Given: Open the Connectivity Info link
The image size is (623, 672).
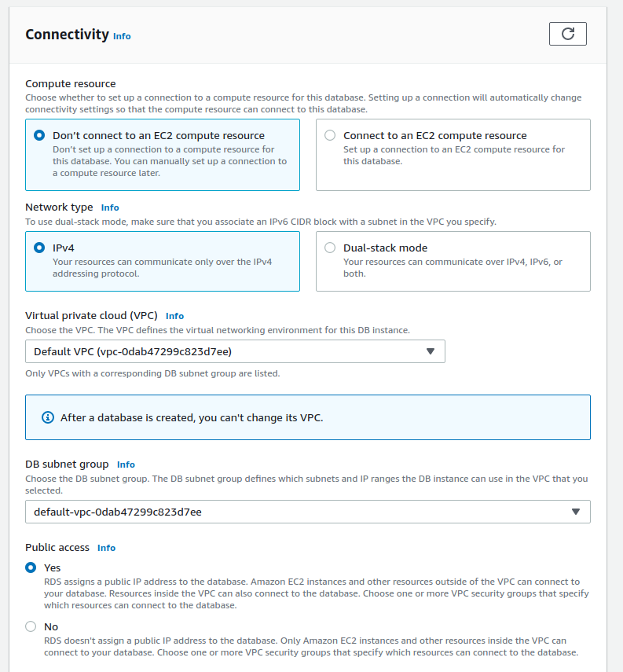Looking at the screenshot, I should point(122,36).
